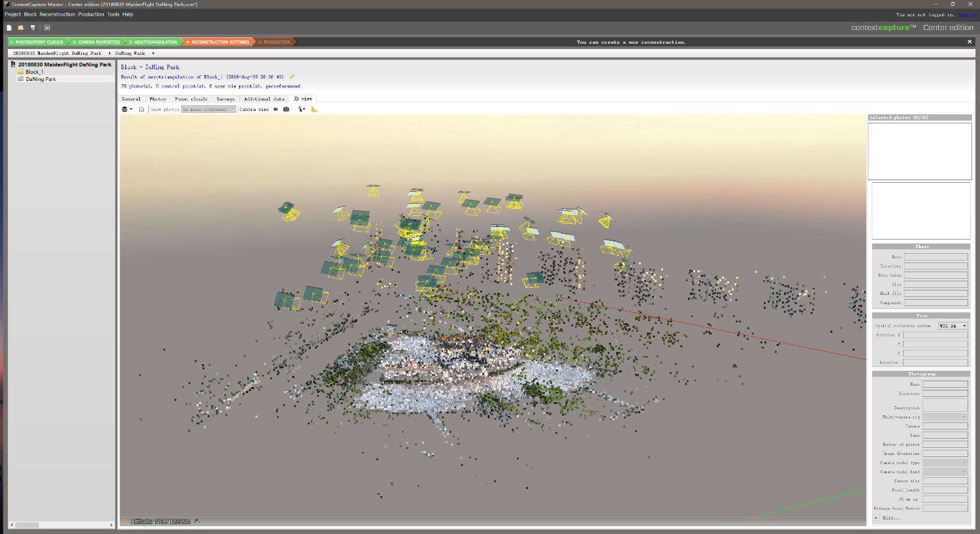
Task: Open the Production menu
Action: pos(91,14)
